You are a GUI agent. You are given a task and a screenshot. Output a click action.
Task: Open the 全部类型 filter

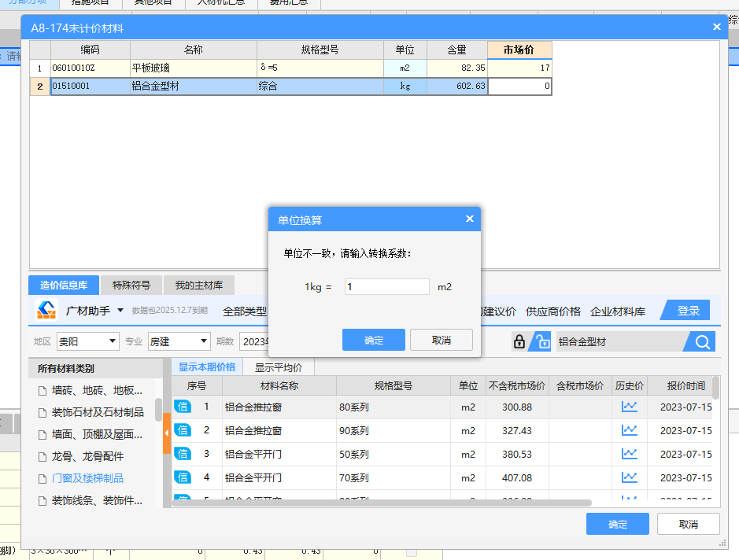245,311
